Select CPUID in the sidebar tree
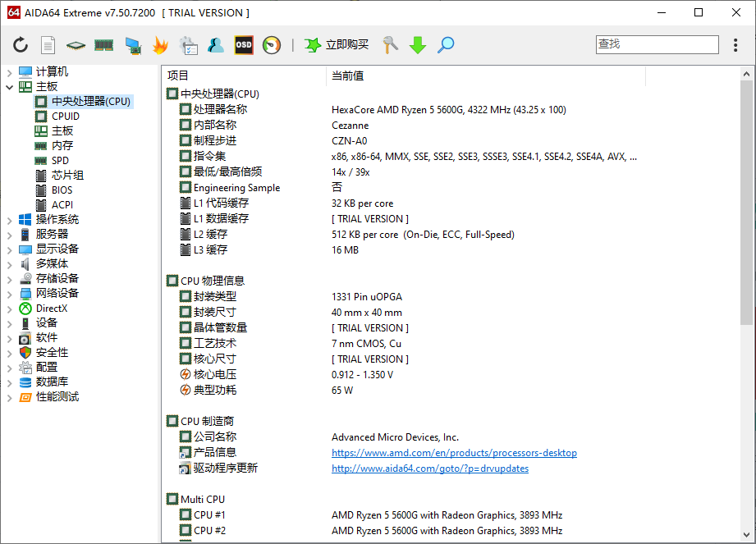Image resolution: width=756 pixels, height=544 pixels. coord(66,117)
